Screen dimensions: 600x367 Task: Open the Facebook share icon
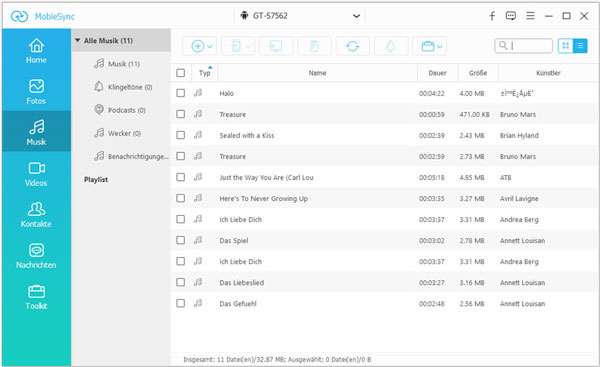(x=492, y=16)
